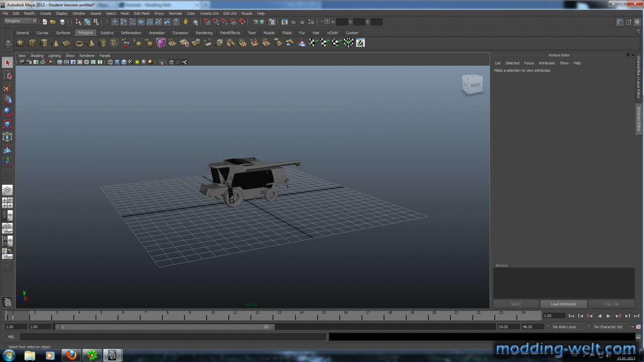
Task: Switch to single perspective view layout
Action: [7, 191]
